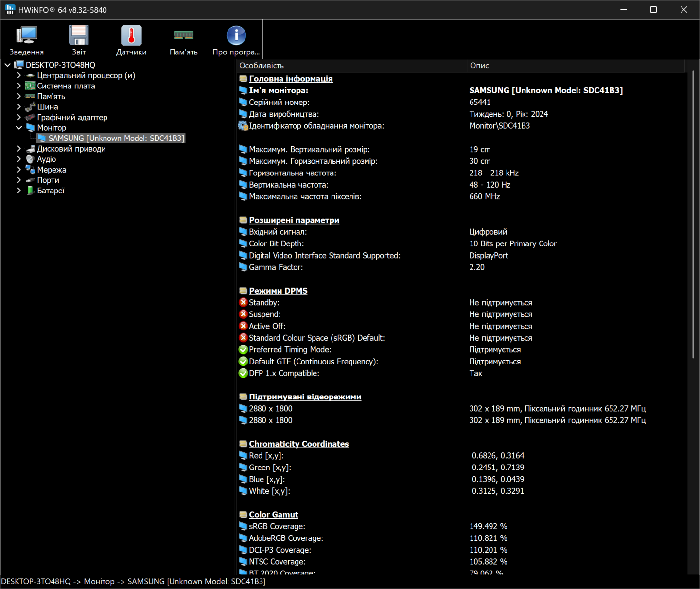Click the folder icon beside Color Gamut
The width and height of the screenshot is (700, 589).
pyautogui.click(x=243, y=515)
